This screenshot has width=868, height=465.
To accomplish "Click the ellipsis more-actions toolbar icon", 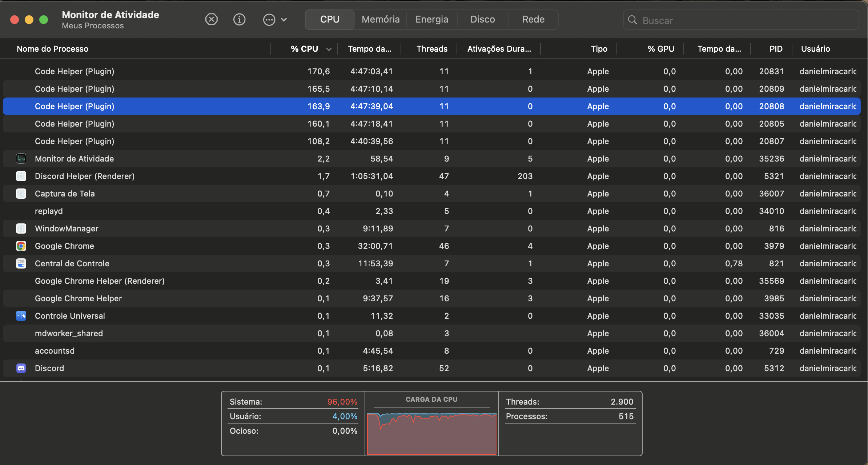I will [269, 20].
